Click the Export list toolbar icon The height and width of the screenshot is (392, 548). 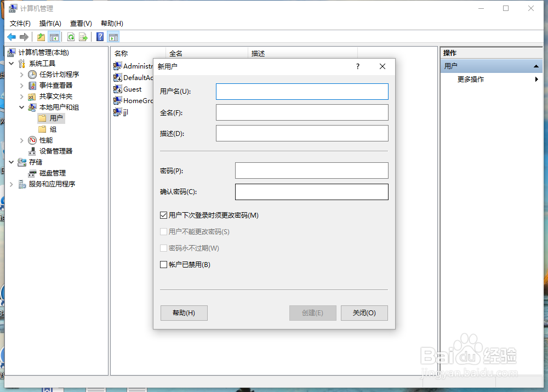84,36
